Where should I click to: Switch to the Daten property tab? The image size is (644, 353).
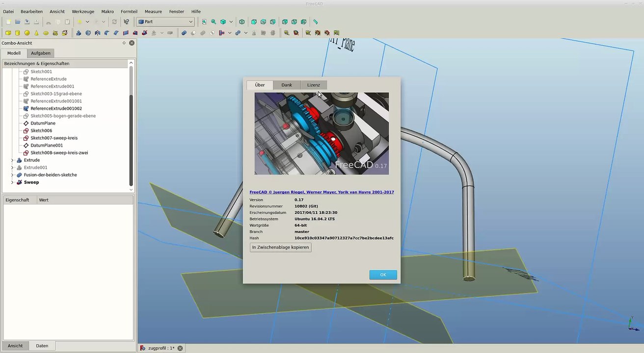[42, 346]
